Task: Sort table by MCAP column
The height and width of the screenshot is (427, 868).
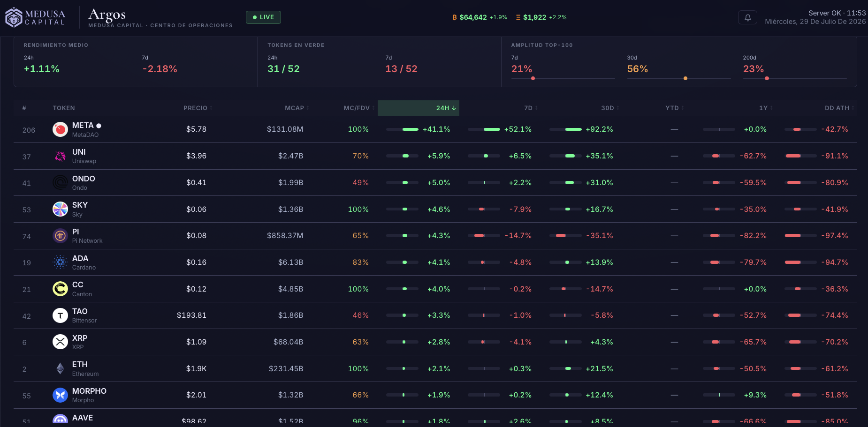Action: point(297,108)
